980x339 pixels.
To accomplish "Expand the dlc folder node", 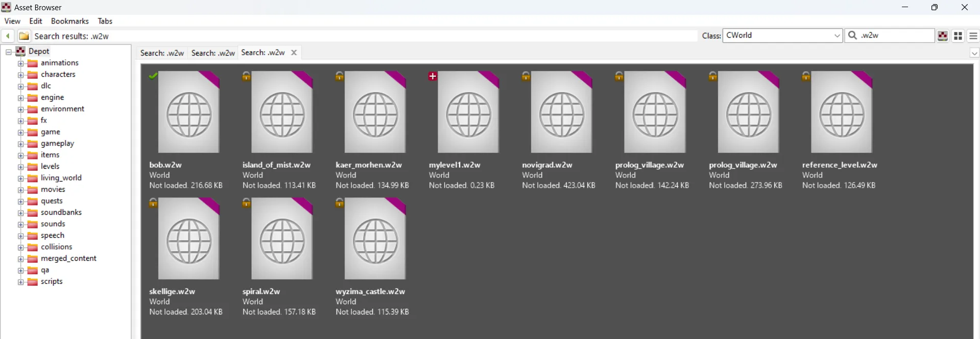I will tap(21, 86).
